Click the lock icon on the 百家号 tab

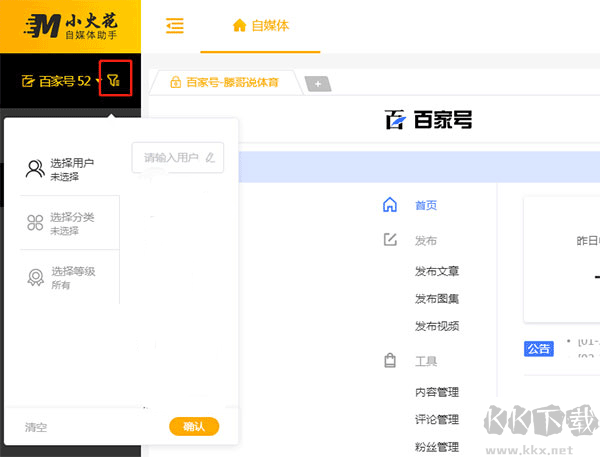coord(175,82)
